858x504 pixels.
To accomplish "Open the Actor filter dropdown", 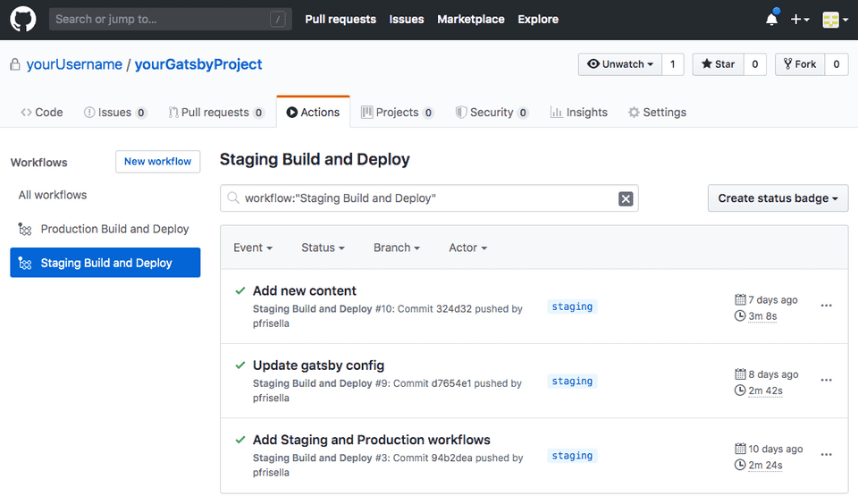I will pyautogui.click(x=467, y=248).
